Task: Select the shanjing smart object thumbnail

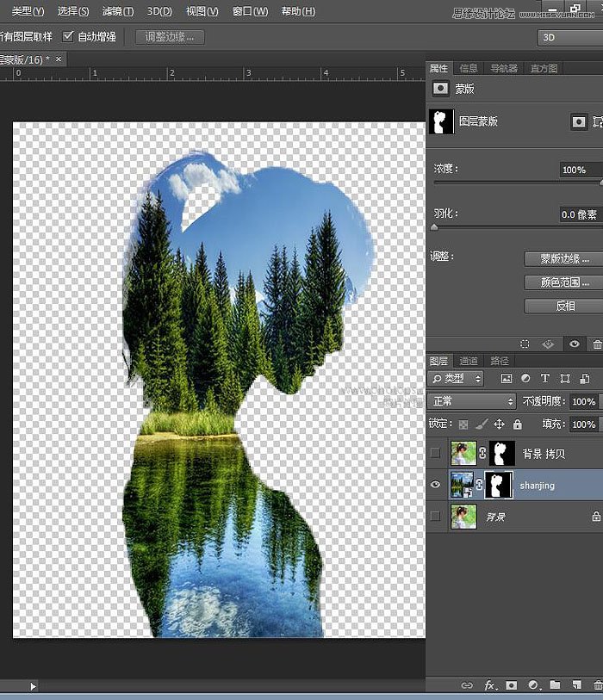Action: [x=462, y=485]
